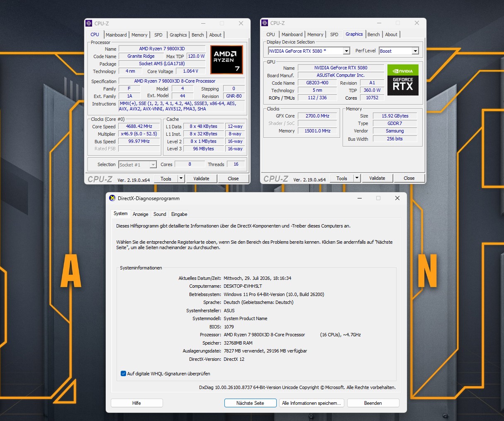Close the DirectX-Diagnoseprogramm window
This screenshot has width=504, height=421.
coord(397,198)
